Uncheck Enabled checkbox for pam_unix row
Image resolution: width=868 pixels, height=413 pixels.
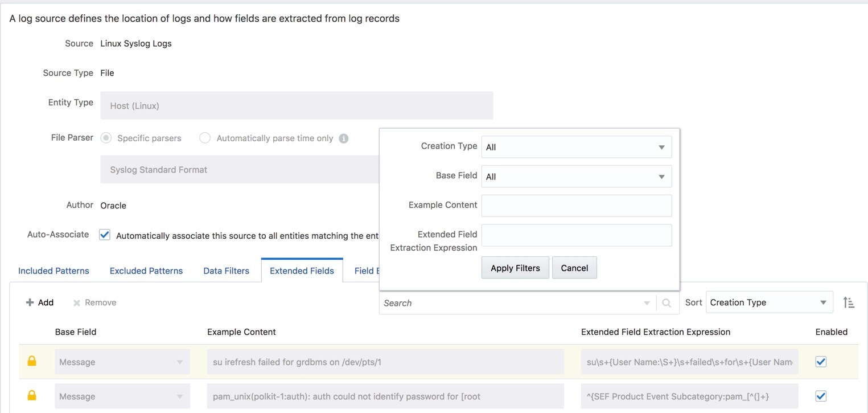click(x=821, y=396)
